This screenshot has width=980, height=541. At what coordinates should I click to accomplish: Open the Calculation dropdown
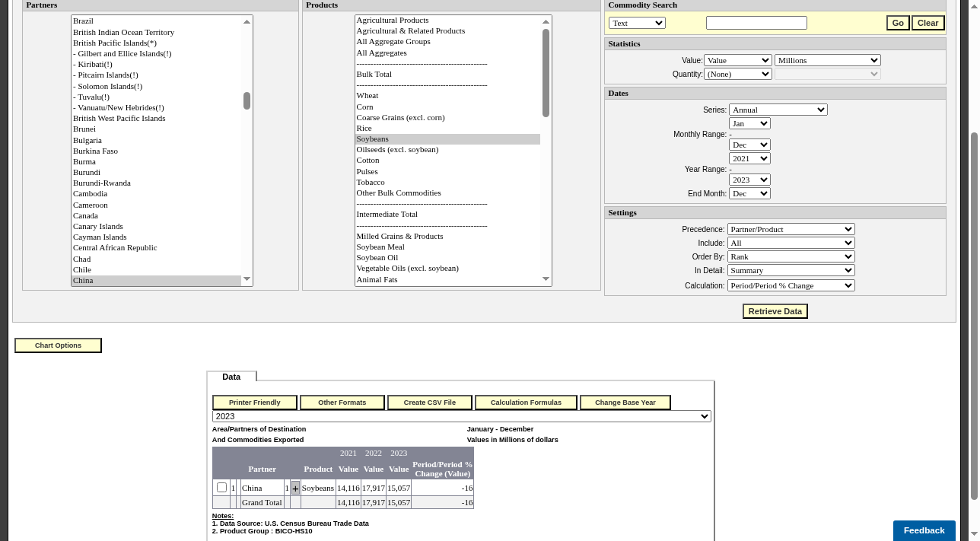coord(791,285)
